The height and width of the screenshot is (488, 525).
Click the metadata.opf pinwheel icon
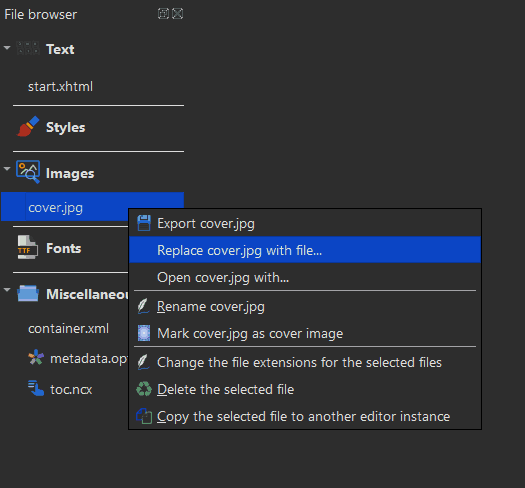[36, 357]
